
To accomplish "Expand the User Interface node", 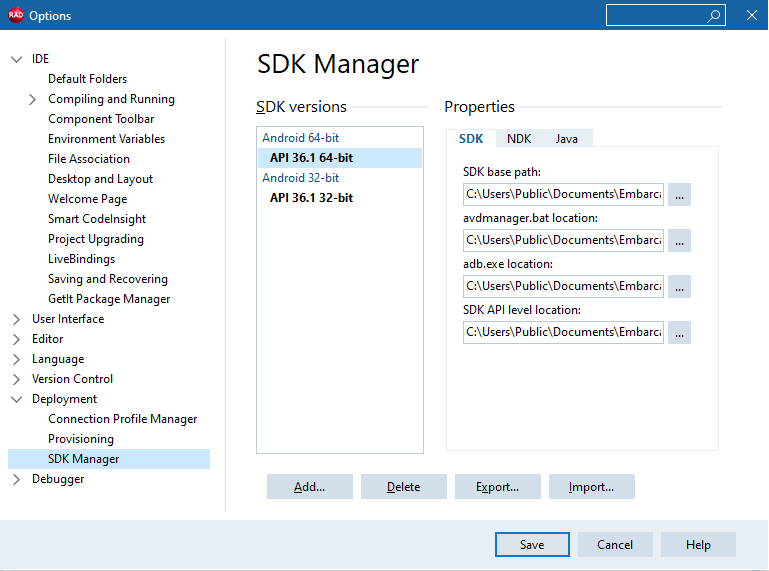I will [16, 319].
